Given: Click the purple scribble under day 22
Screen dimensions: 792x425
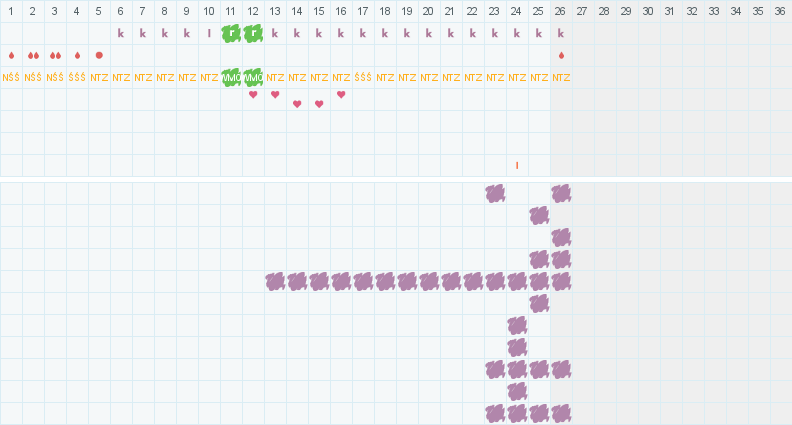Looking at the screenshot, I should 473,281.
